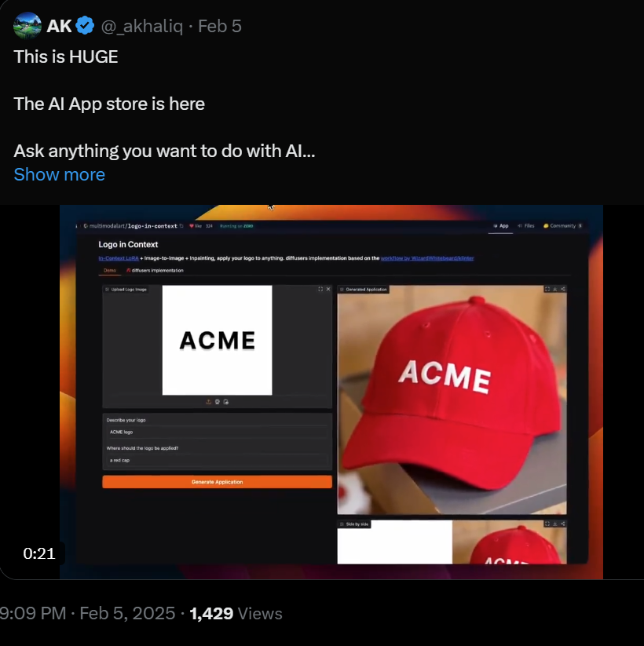Click the Generate Application button
644x646 pixels.
click(x=218, y=482)
